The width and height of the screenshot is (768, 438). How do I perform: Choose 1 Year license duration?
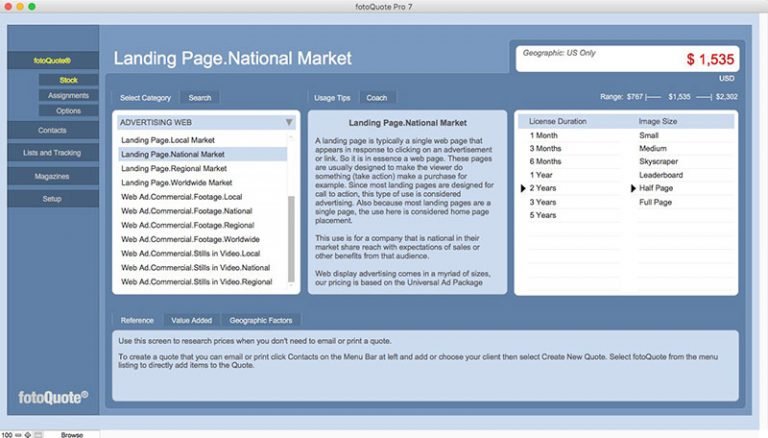click(x=541, y=175)
